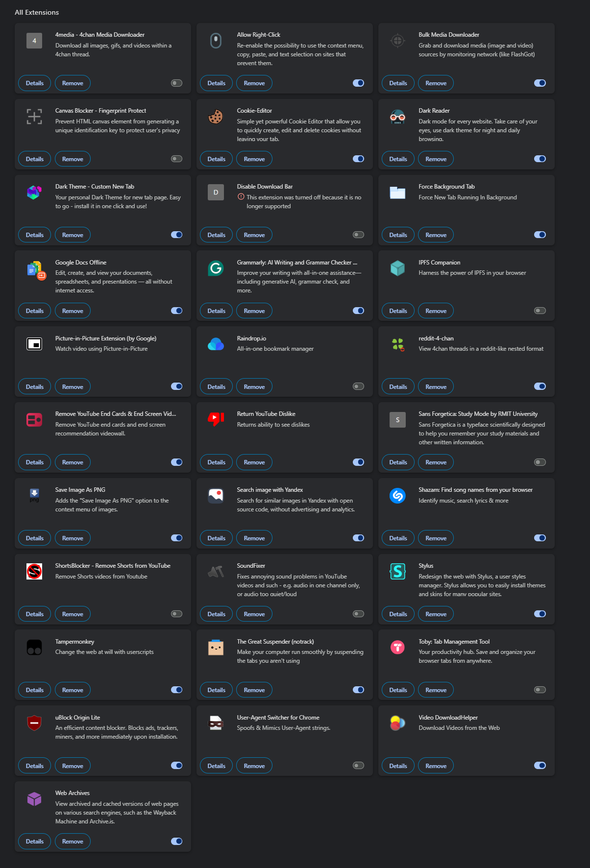Screen dimensions: 590x868
Task: Click the Video DownloadHelper icon
Action: (397, 723)
